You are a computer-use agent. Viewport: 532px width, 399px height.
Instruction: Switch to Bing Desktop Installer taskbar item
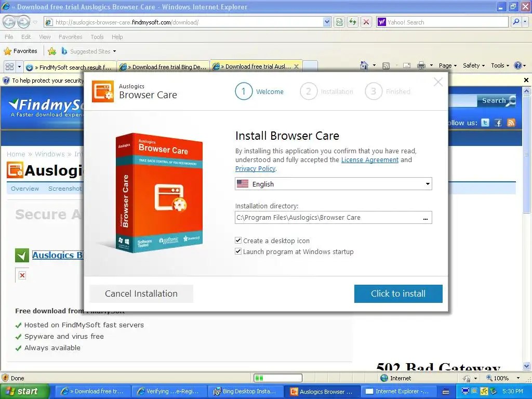246,391
